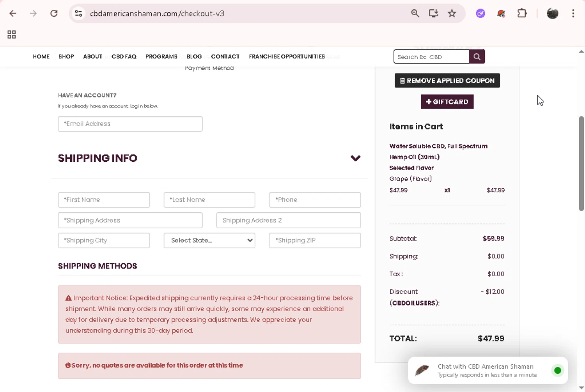Click the TOTAL value $47.99
This screenshot has width=585, height=392.
[x=491, y=339]
